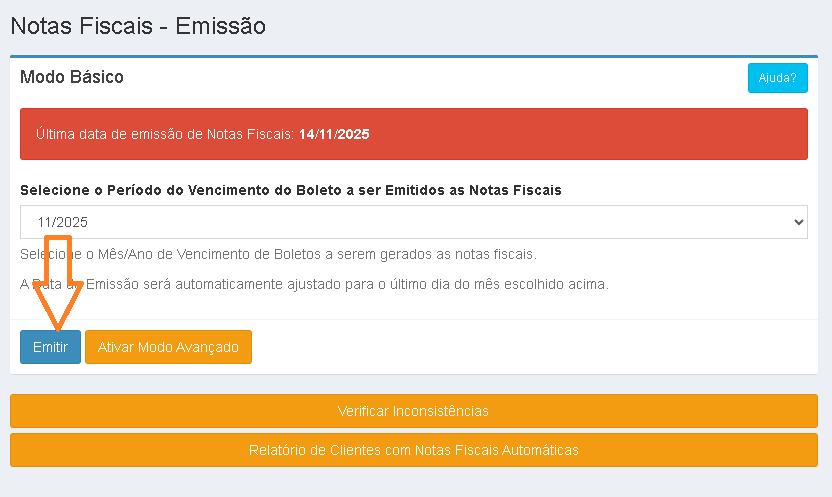Click the dropdown chevron arrow of period selector
The image size is (832, 497).
[x=797, y=222]
